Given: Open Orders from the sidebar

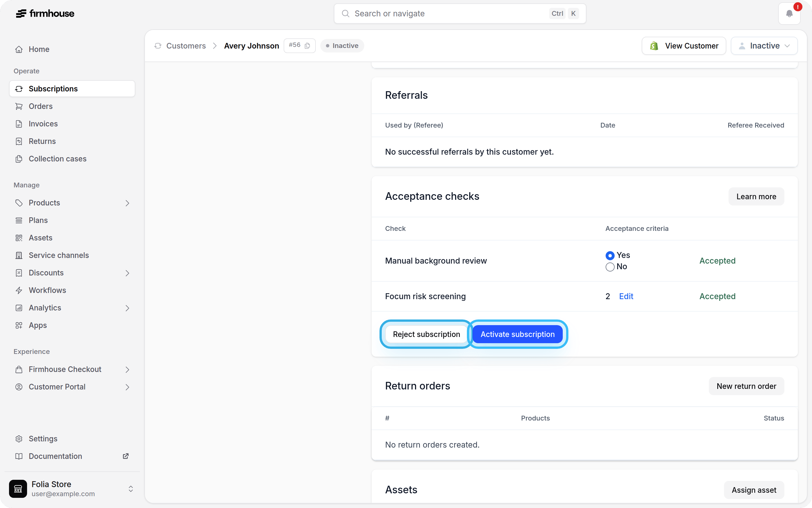Looking at the screenshot, I should click(72, 106).
